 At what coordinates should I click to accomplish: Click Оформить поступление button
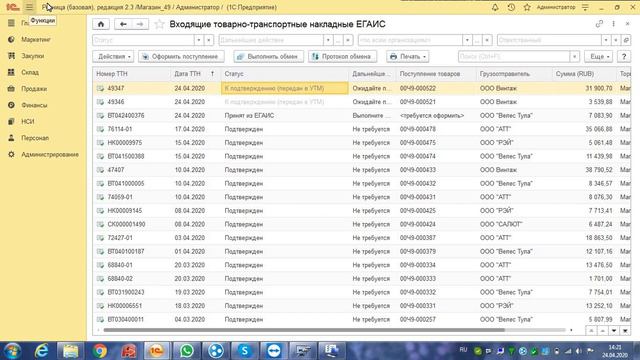[x=181, y=56]
